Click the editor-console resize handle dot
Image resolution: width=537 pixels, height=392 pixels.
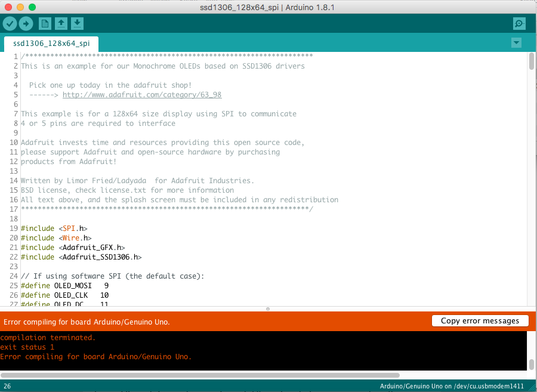coord(268,309)
